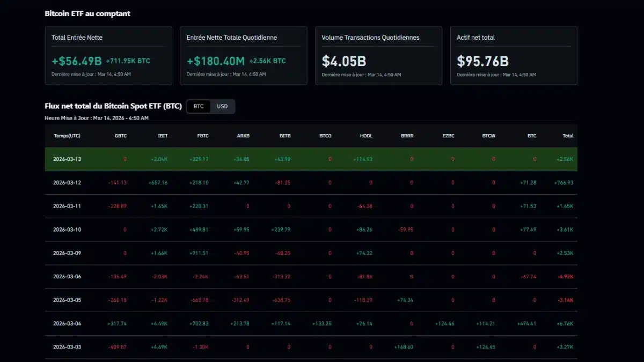Select the highlighted 2026-03-13 row
The image size is (644, 362).
(311, 159)
